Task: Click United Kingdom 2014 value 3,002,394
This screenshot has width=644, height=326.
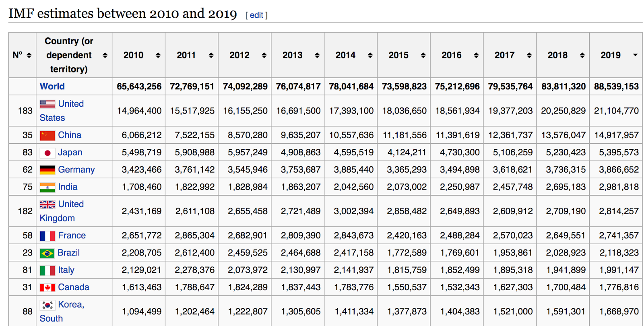Action: (x=354, y=211)
